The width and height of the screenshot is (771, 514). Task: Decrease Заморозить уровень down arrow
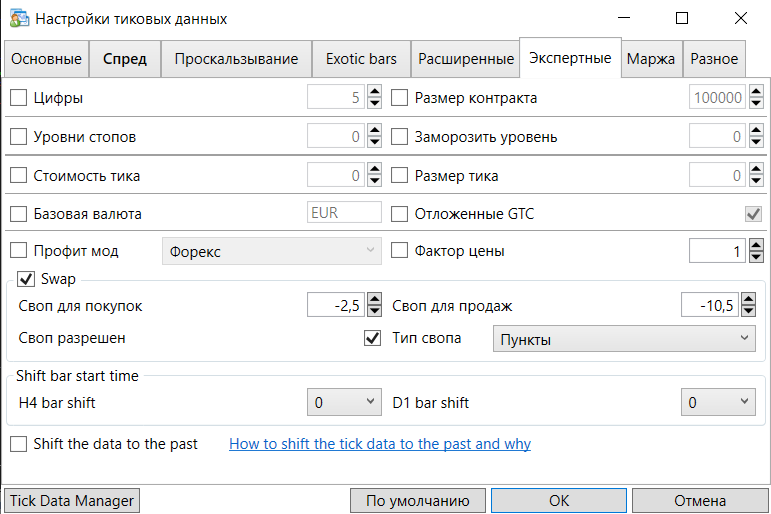coord(756,142)
